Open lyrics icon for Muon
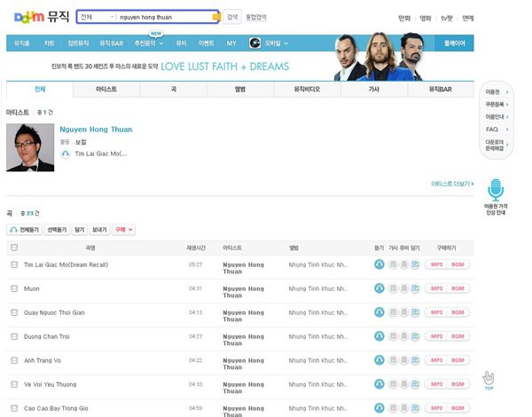The height and width of the screenshot is (417, 532). click(393, 288)
